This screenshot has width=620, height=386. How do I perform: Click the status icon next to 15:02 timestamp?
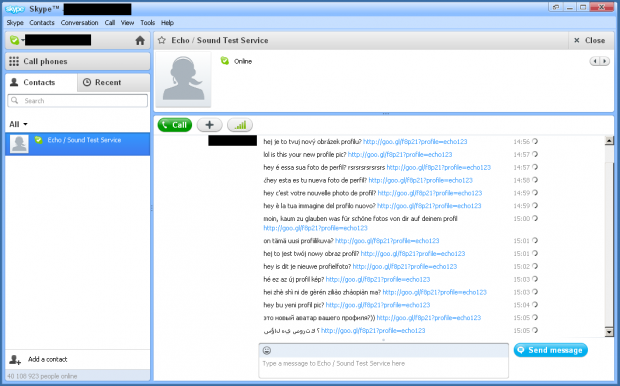pos(535,267)
